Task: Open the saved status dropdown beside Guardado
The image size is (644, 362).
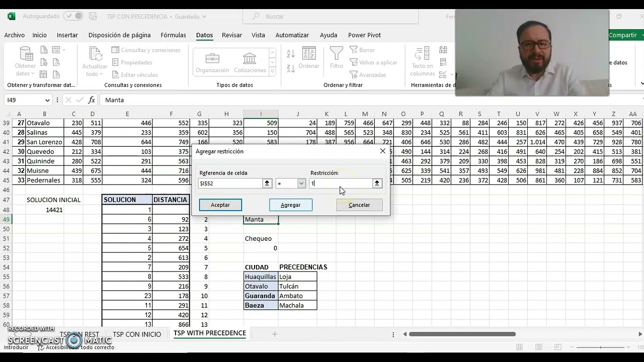Action: [204, 17]
